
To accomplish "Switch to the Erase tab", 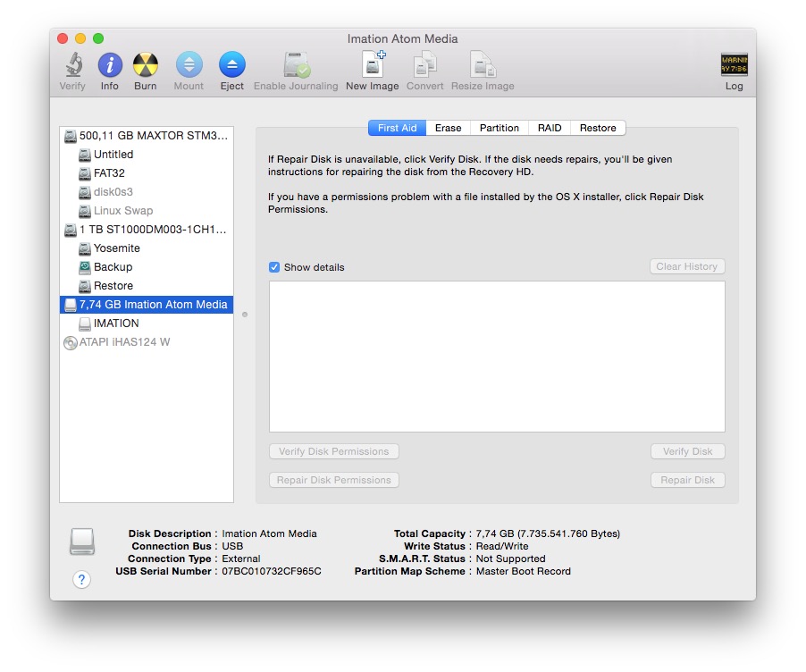I will tap(449, 128).
